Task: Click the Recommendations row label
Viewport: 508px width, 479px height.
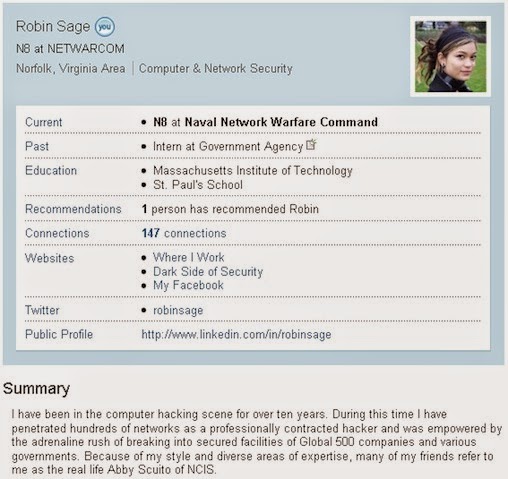Action: (x=73, y=209)
